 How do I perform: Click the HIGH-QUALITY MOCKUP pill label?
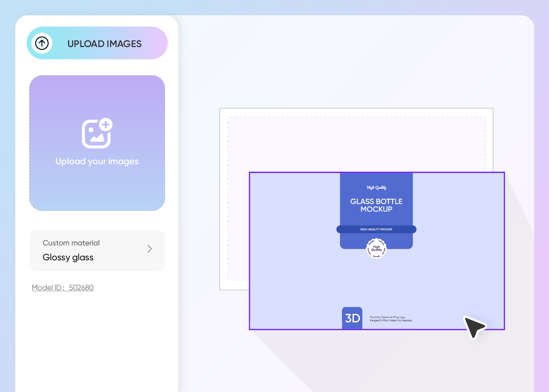(x=376, y=229)
